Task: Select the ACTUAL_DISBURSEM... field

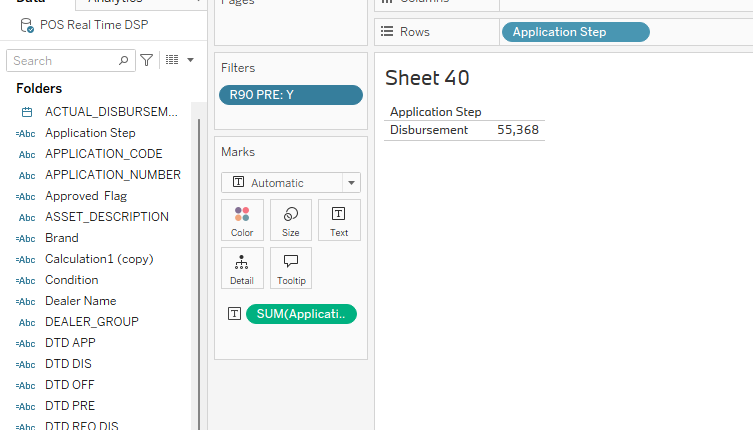Action: click(111, 111)
